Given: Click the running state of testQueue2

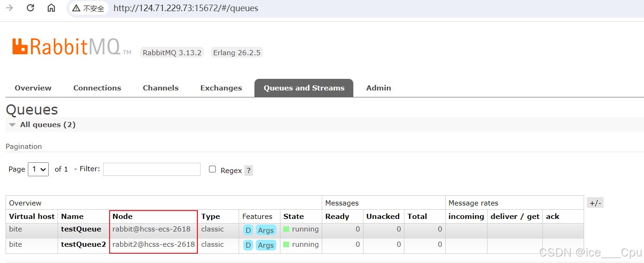Looking at the screenshot, I should coord(301,244).
